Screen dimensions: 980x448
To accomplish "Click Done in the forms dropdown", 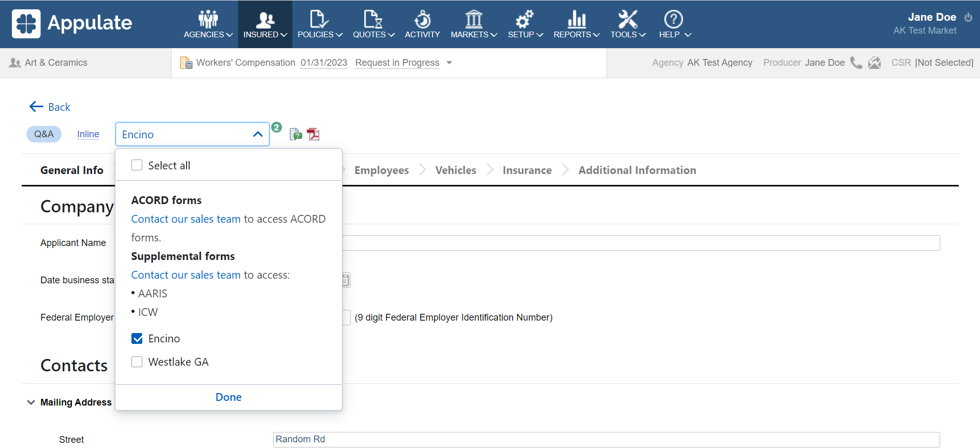I will [x=229, y=397].
